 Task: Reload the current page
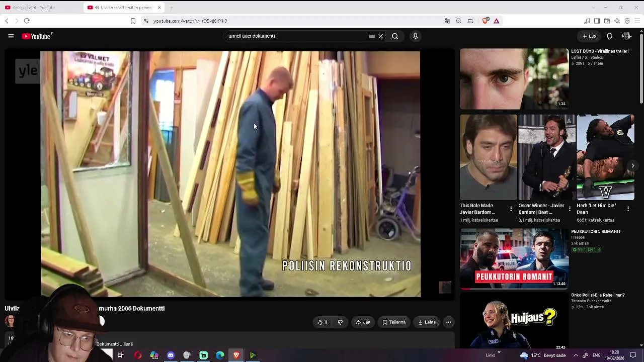[x=27, y=21]
